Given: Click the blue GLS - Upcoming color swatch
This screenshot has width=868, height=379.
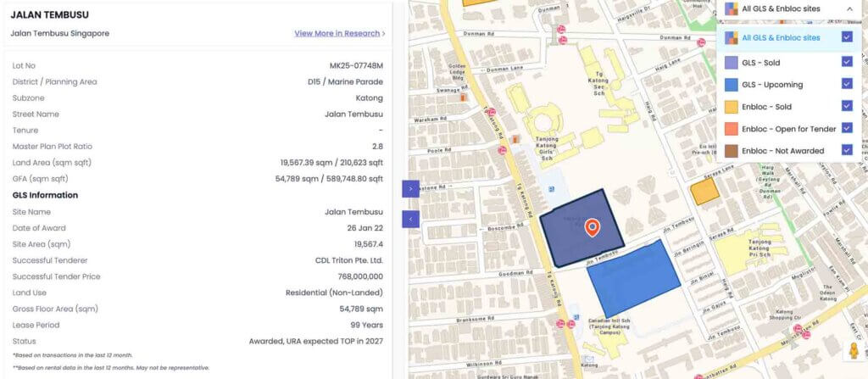Looking at the screenshot, I should tap(732, 85).
